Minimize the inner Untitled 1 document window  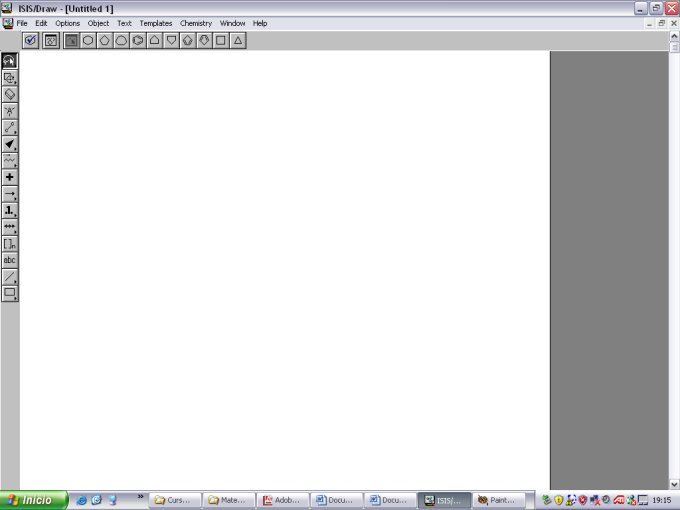click(x=649, y=23)
